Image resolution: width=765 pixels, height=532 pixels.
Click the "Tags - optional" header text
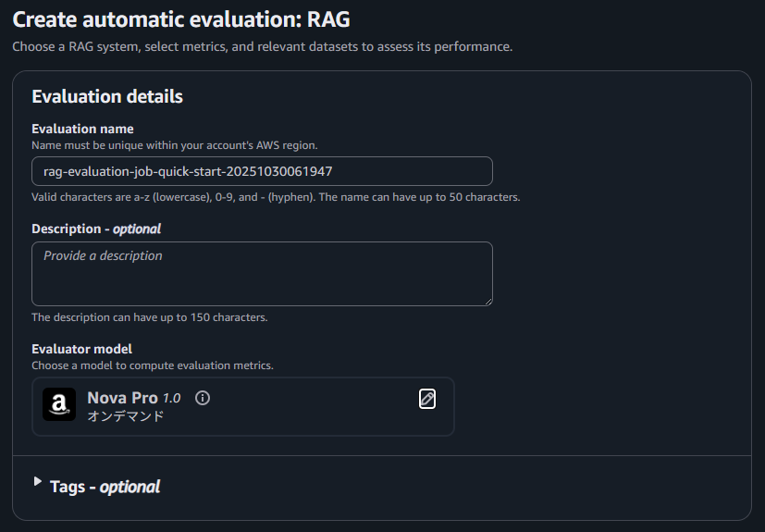pyautogui.click(x=105, y=487)
